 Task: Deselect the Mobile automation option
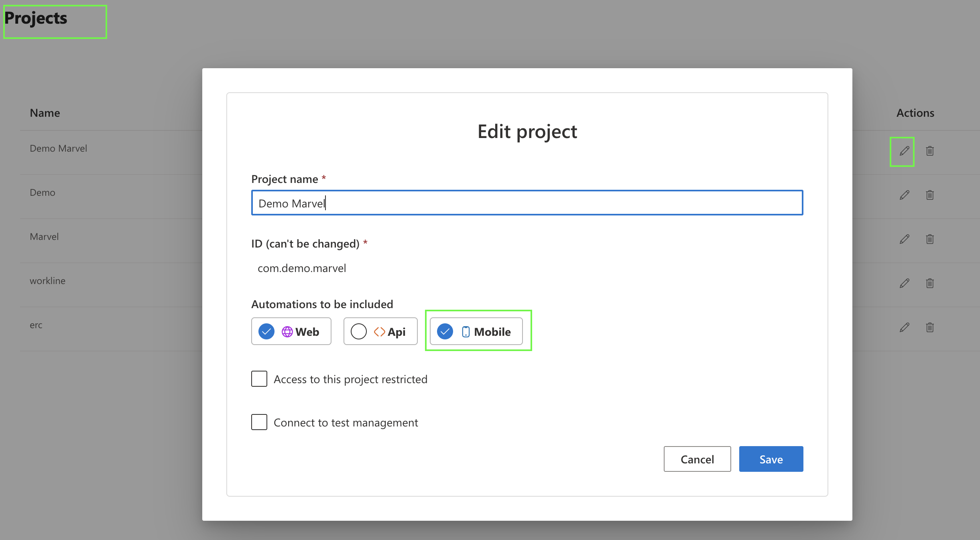[x=445, y=331]
